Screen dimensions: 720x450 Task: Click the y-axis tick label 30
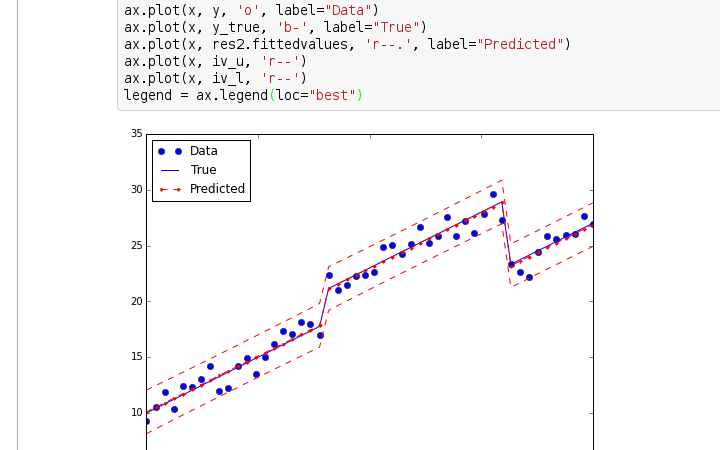pyautogui.click(x=136, y=190)
